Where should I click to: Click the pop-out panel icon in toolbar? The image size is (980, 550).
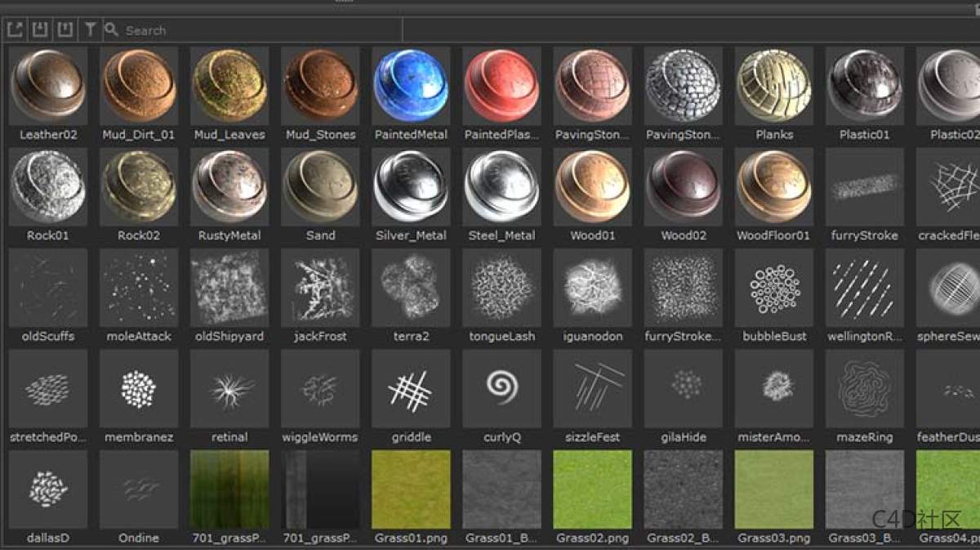(x=14, y=30)
